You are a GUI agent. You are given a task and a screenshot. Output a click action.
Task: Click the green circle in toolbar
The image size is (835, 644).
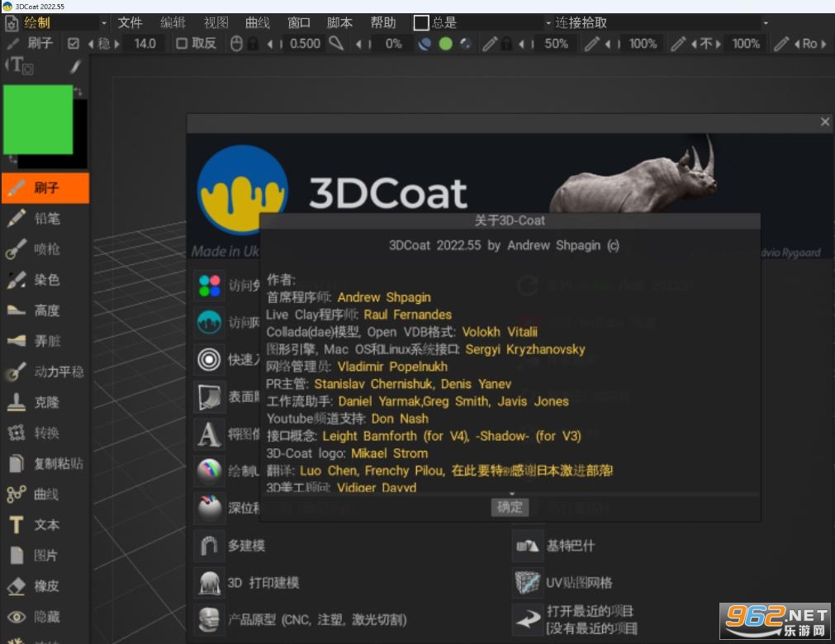click(x=446, y=44)
